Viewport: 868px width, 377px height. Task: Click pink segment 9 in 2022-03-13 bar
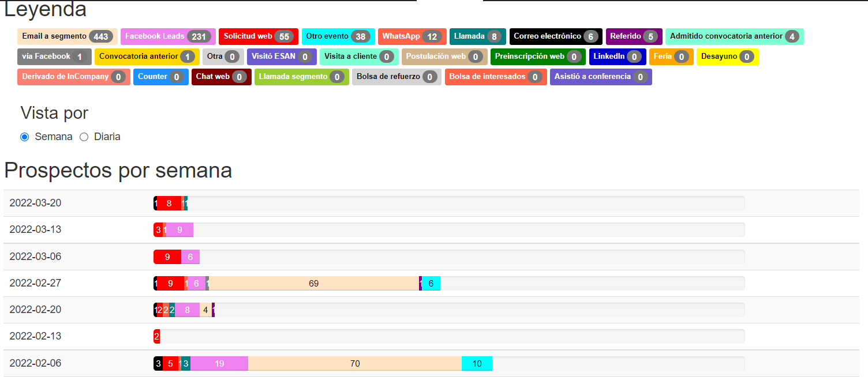179,229
